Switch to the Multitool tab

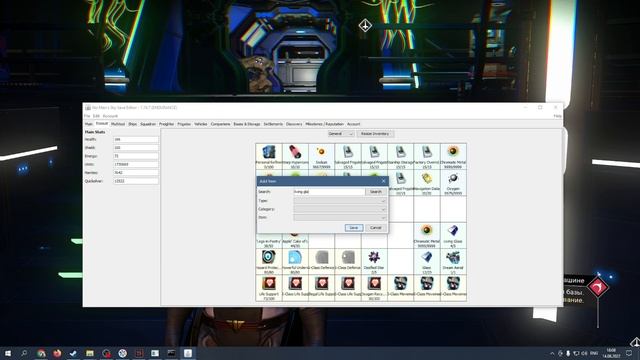pyautogui.click(x=118, y=124)
